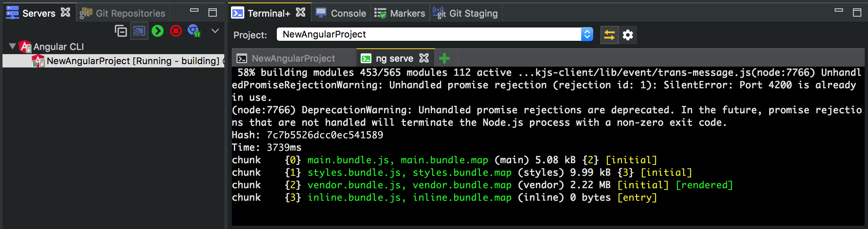Click the NewAngularProject server icon
Viewport: 868px width, 229px height.
[x=39, y=61]
